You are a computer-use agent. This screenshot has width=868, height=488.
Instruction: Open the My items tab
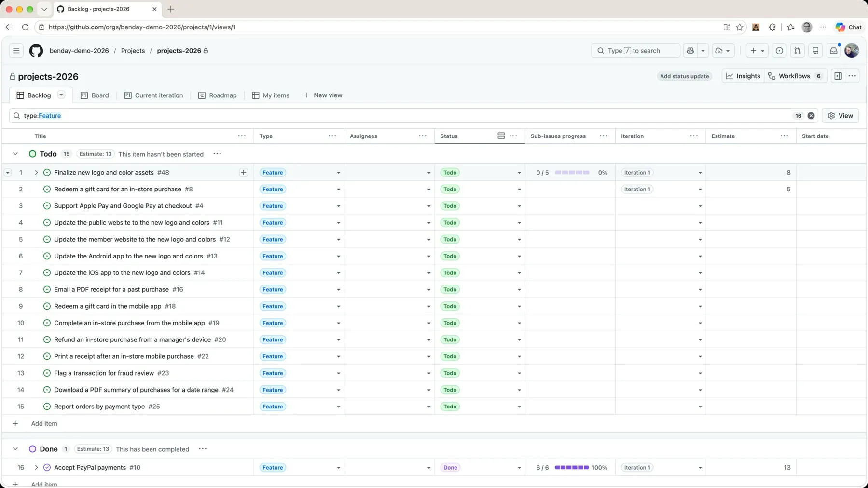(271, 95)
